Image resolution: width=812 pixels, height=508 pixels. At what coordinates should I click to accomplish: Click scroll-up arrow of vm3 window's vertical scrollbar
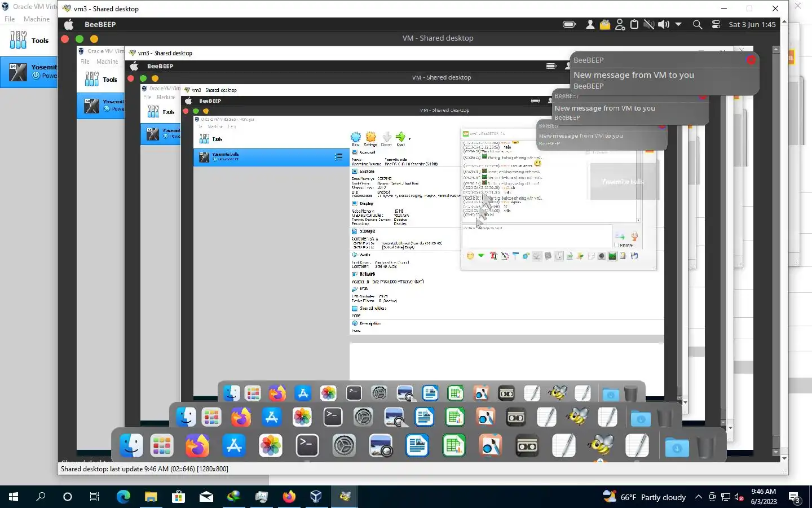(x=784, y=22)
